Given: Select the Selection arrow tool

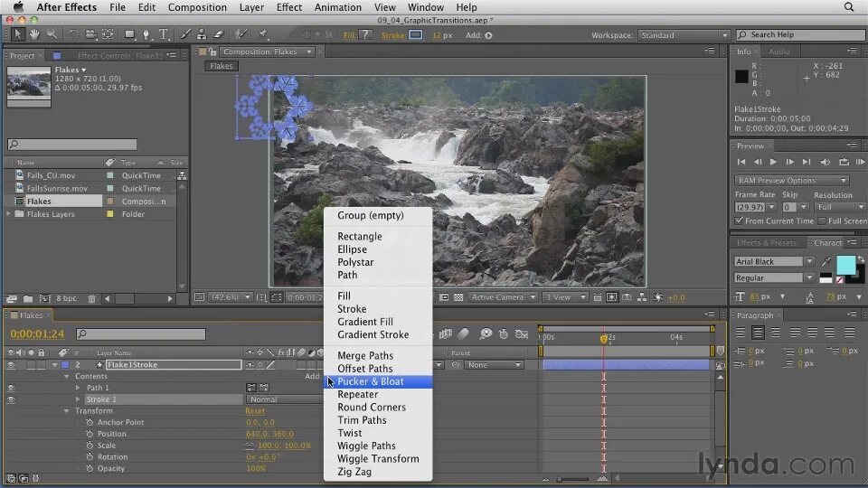Looking at the screenshot, I should pyautogui.click(x=18, y=34).
